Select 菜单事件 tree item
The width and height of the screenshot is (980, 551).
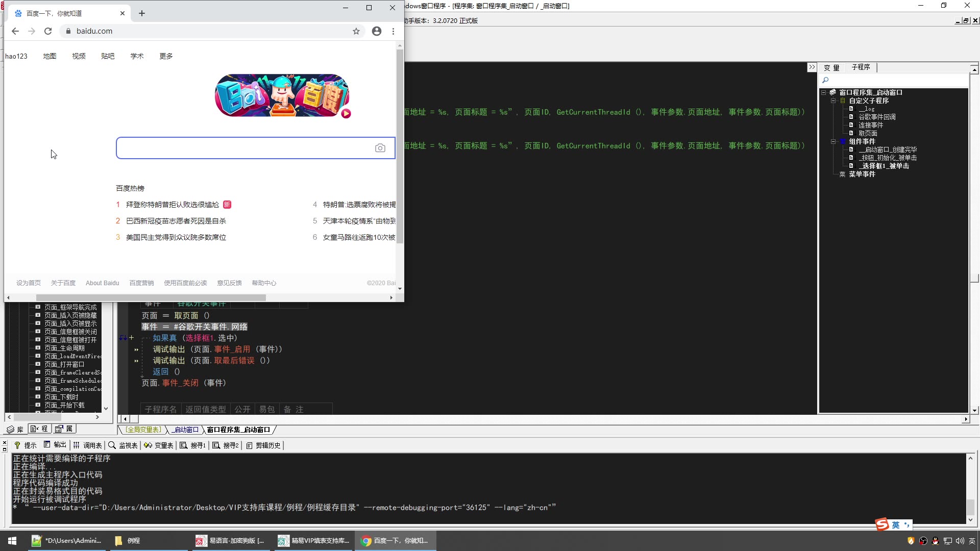[x=862, y=174]
